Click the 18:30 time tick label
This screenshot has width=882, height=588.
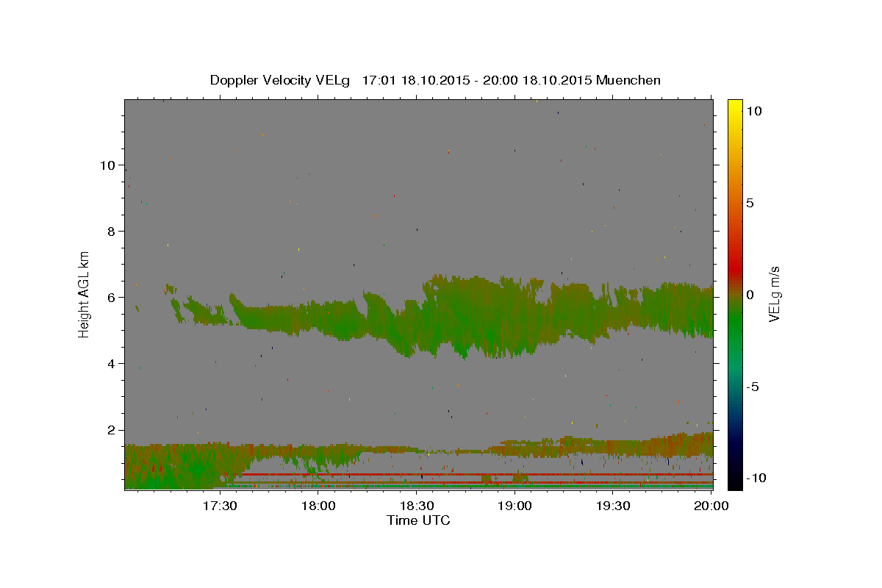(417, 506)
